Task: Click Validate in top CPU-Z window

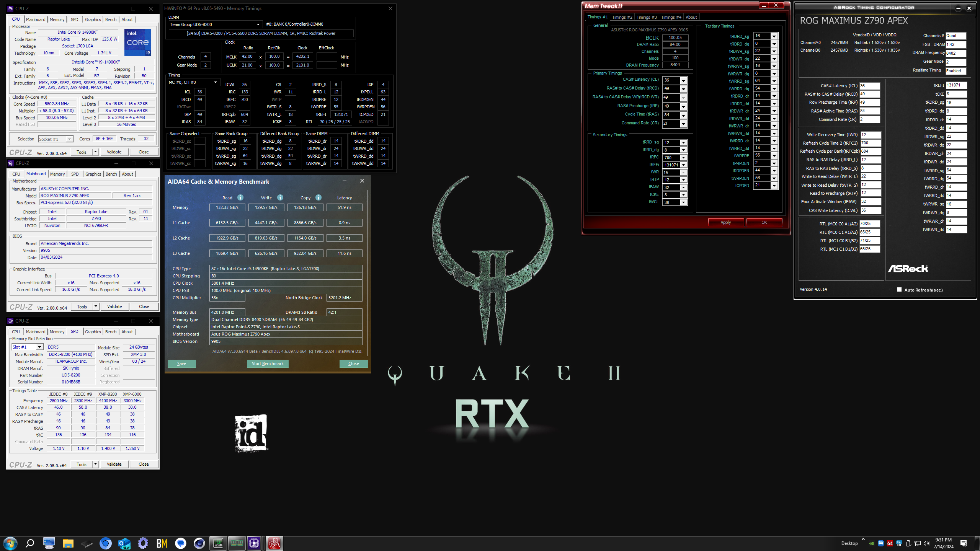Action: [x=114, y=152]
